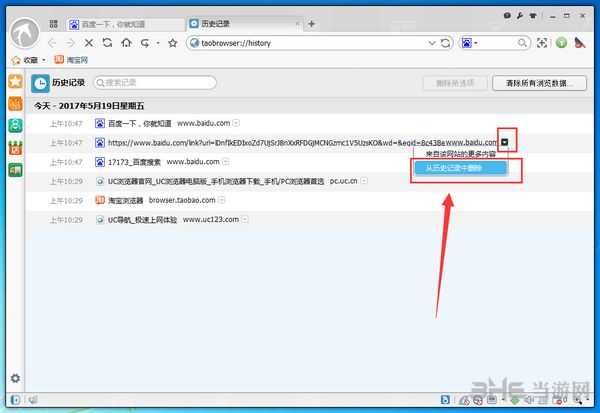Toggle sound with the status bar speaker icon

(x=529, y=400)
